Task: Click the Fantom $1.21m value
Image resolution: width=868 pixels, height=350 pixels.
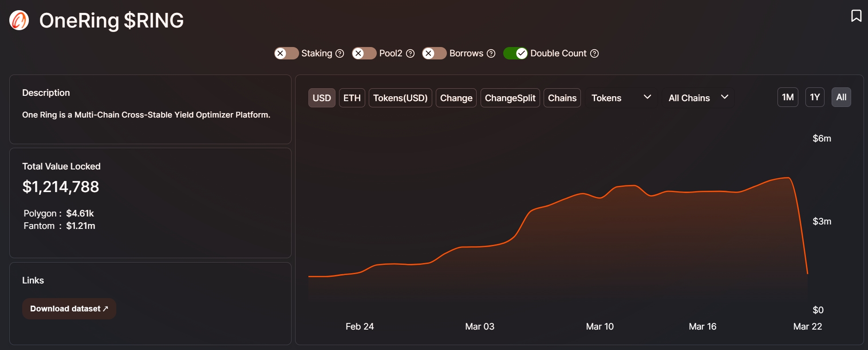Action: tap(81, 226)
